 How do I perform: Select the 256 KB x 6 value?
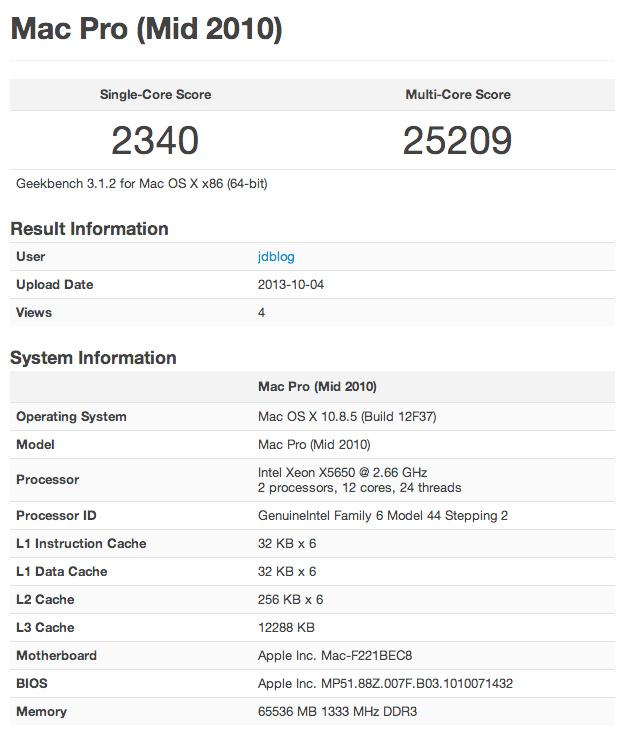pos(290,599)
